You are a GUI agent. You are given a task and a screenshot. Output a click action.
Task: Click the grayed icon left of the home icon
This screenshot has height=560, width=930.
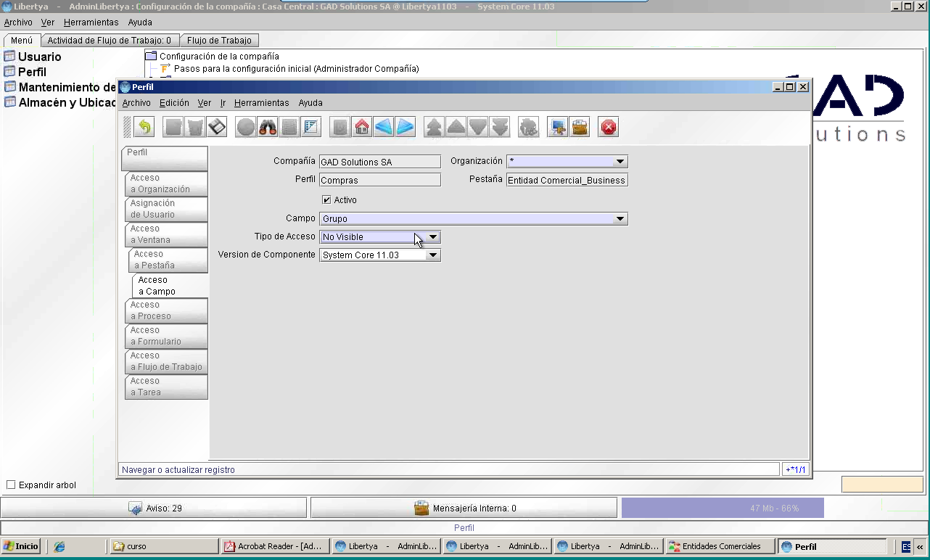[x=340, y=128]
